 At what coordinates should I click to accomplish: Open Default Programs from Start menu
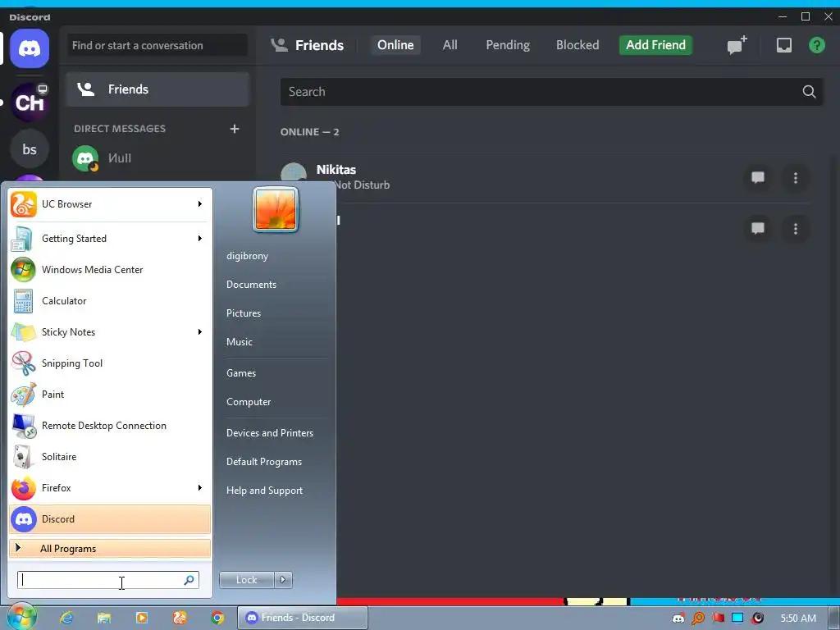(263, 462)
